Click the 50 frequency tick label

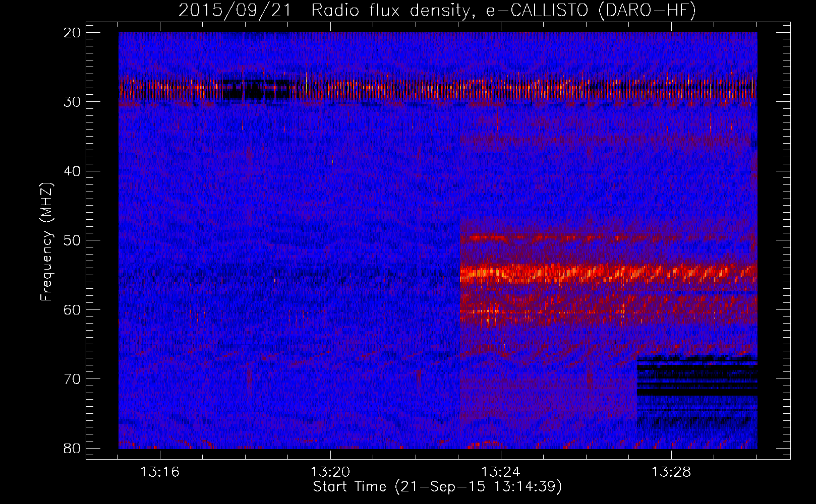[x=73, y=240]
